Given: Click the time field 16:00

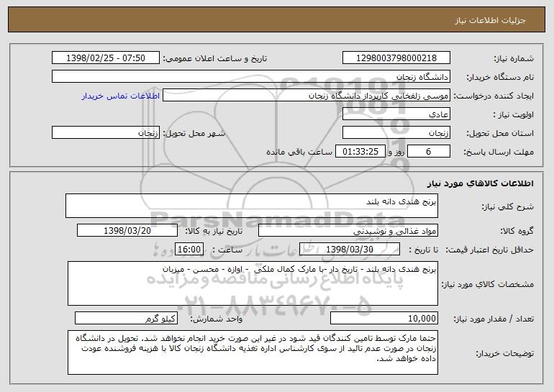Looking at the screenshot, I should coord(189,250).
